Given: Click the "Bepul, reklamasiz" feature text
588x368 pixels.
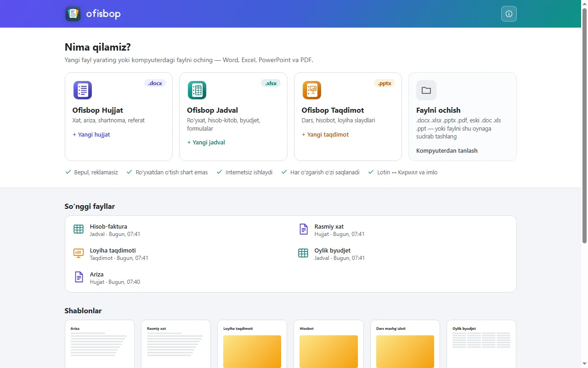Looking at the screenshot, I should pyautogui.click(x=96, y=172).
